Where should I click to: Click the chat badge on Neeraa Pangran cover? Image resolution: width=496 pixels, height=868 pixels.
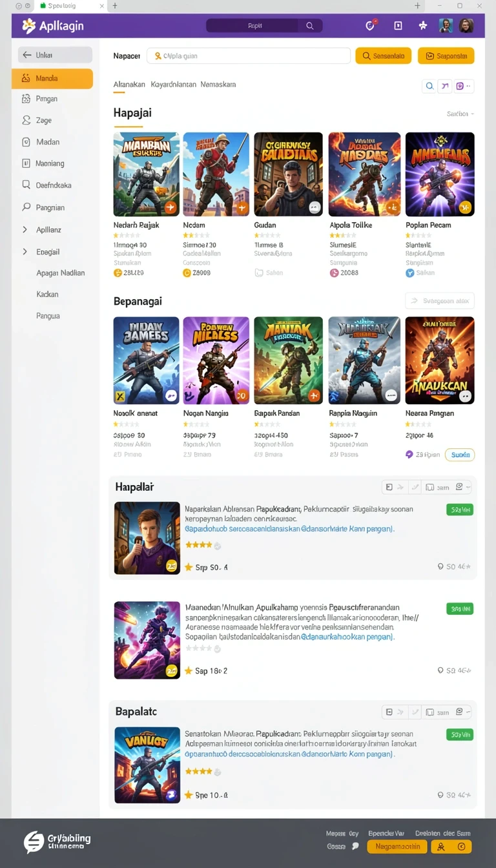pos(465,396)
